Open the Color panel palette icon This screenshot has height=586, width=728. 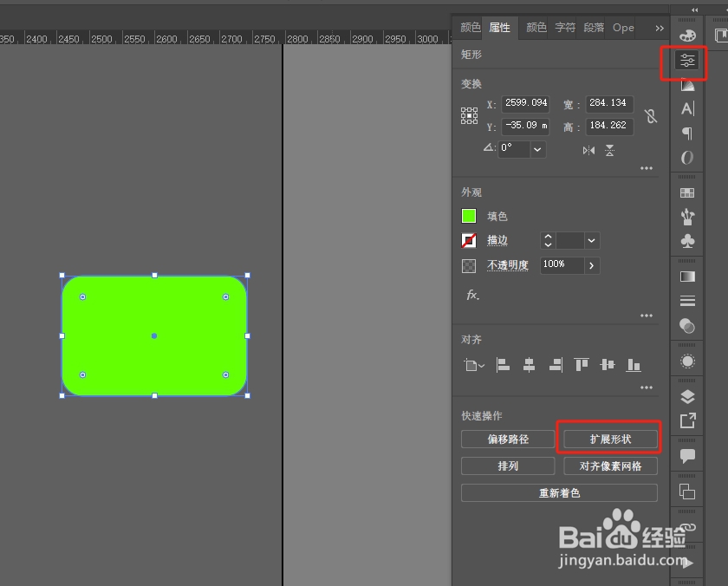pos(687,36)
